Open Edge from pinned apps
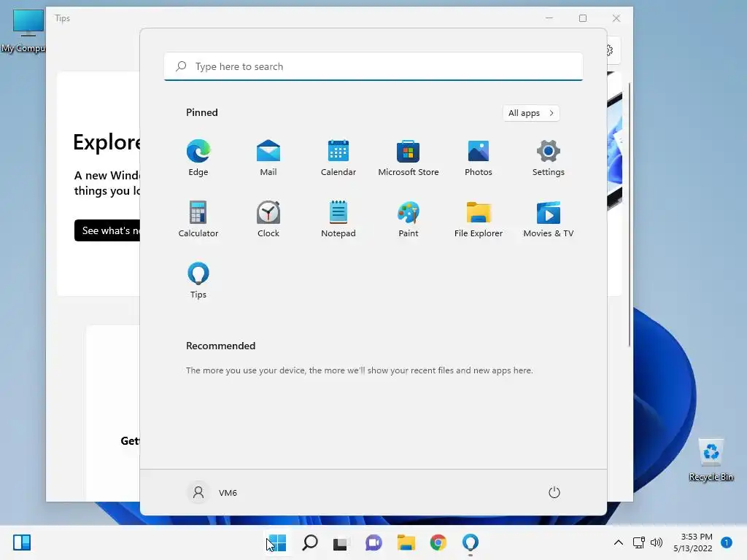The image size is (747, 560). click(x=198, y=158)
